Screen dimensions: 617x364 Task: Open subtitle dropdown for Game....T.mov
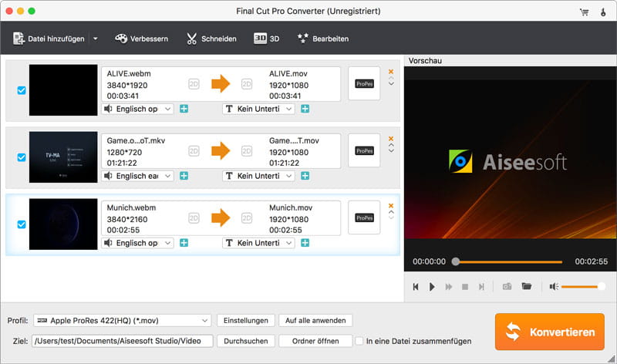coord(258,176)
